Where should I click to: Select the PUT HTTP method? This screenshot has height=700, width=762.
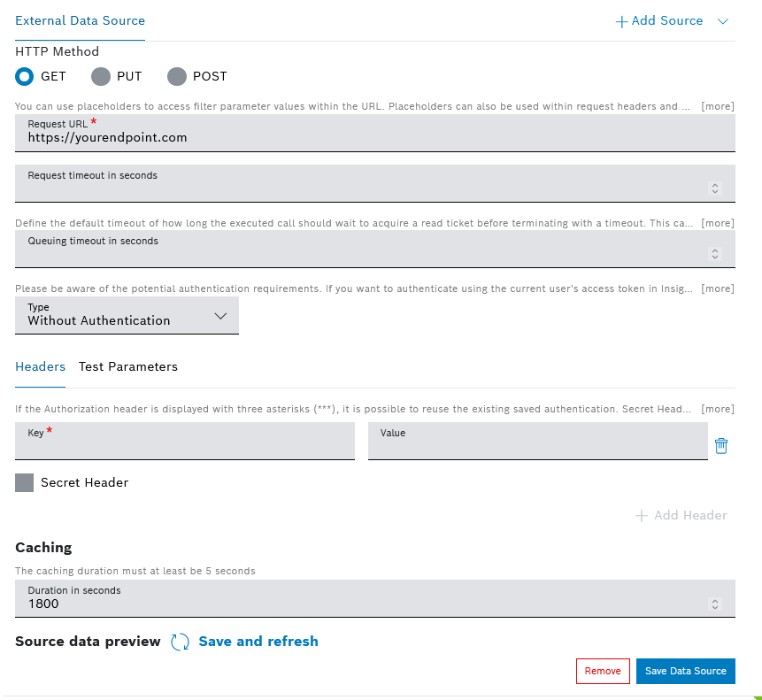click(101, 77)
